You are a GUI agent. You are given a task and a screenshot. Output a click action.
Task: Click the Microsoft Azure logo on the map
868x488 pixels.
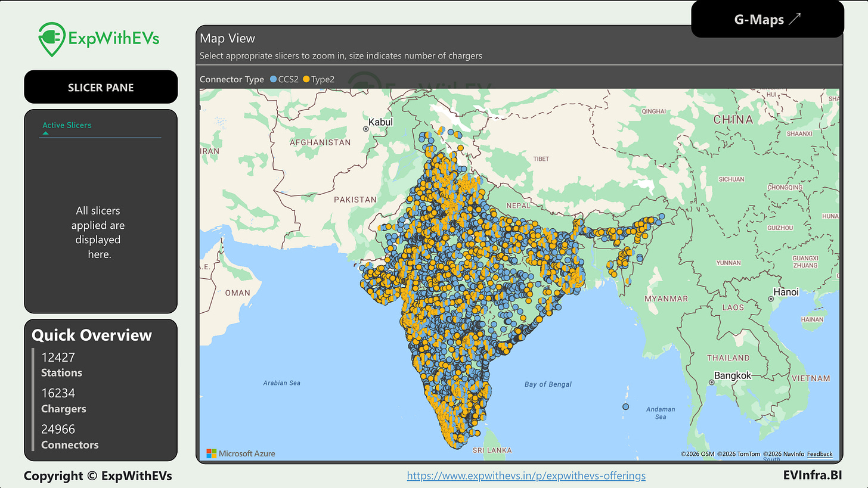click(241, 453)
